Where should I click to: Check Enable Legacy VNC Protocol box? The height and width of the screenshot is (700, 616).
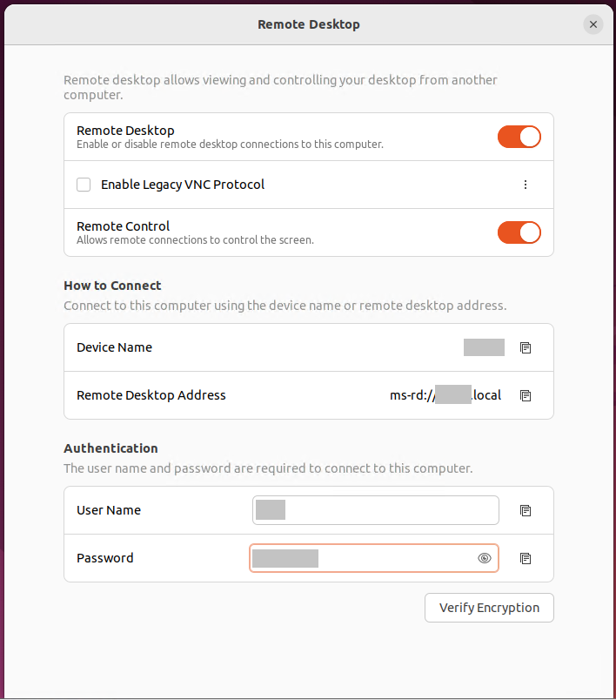[84, 185]
